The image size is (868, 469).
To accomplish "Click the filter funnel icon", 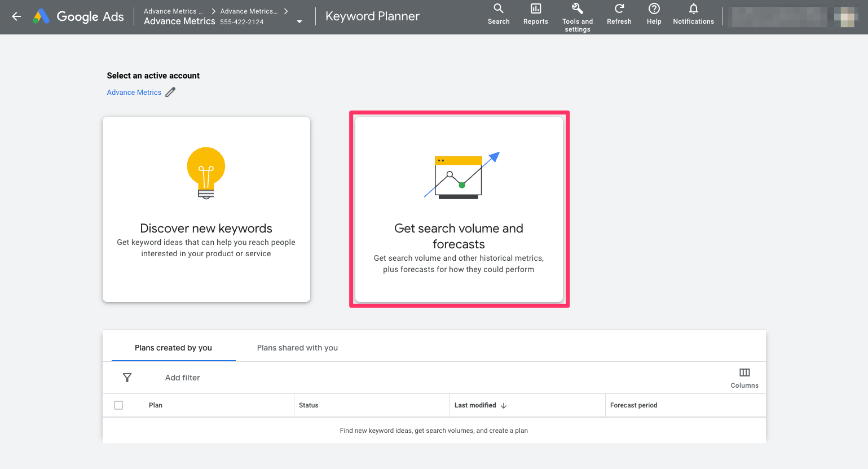I will click(127, 377).
